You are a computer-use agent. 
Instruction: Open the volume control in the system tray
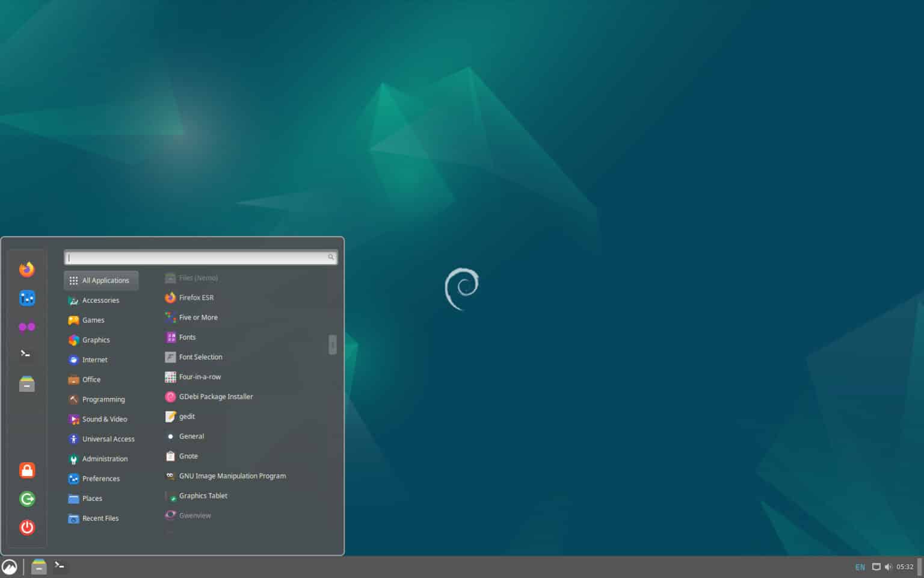coord(887,567)
